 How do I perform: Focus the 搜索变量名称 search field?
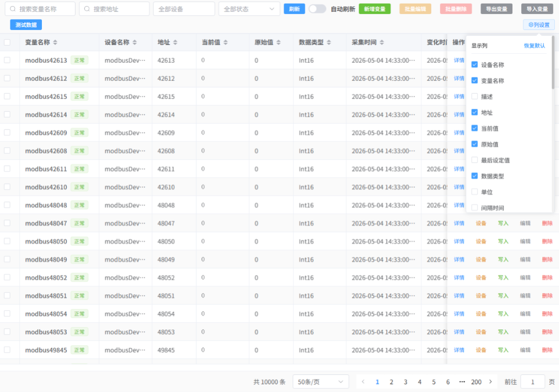point(40,9)
